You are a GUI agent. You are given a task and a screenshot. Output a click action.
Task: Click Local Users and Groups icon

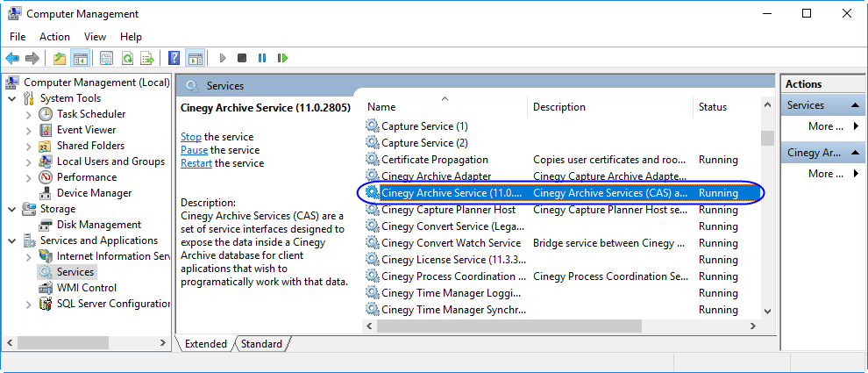coord(46,161)
